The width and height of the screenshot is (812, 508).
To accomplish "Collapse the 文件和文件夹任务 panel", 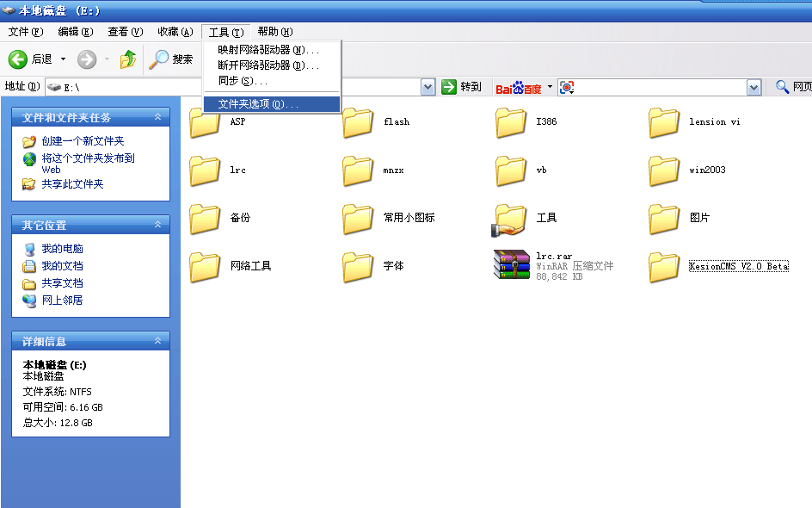I will click(x=157, y=117).
